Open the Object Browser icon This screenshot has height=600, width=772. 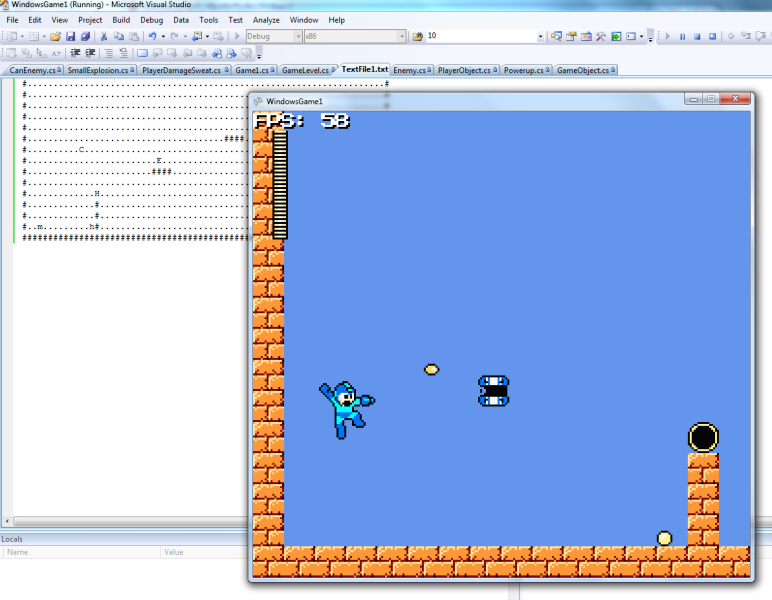tap(586, 36)
